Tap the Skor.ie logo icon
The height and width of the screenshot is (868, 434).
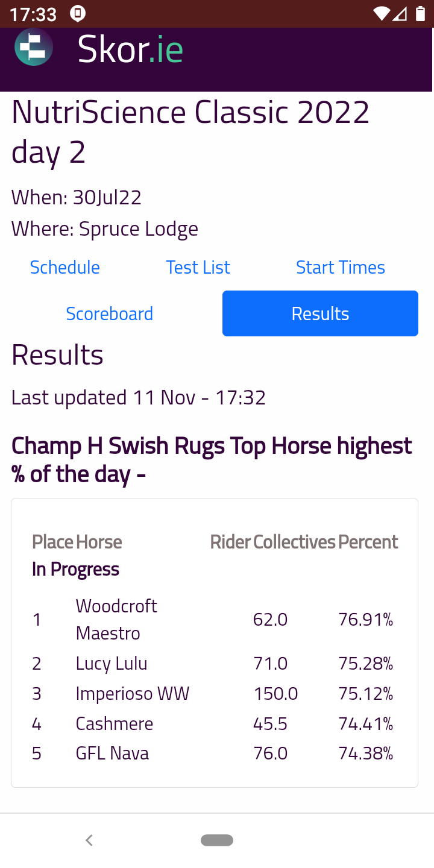pyautogui.click(x=34, y=48)
